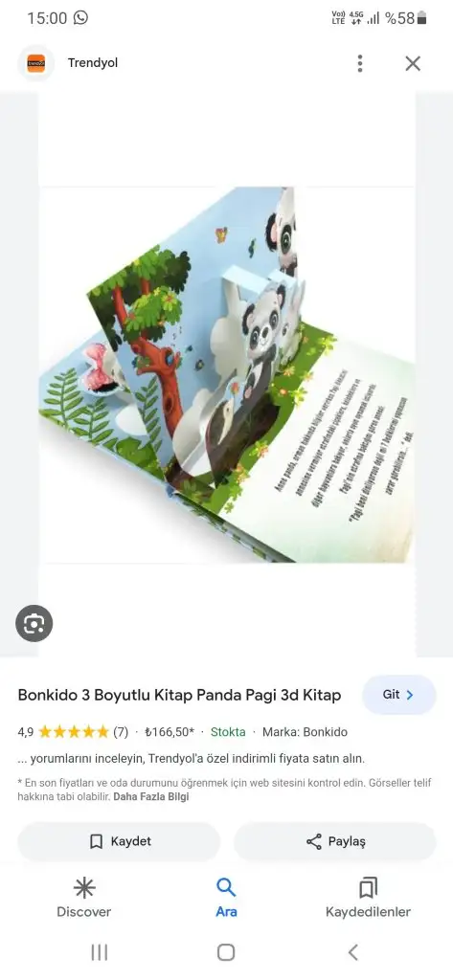The width and height of the screenshot is (453, 980).
Task: Tap the five-star rating row
Action: [73, 732]
